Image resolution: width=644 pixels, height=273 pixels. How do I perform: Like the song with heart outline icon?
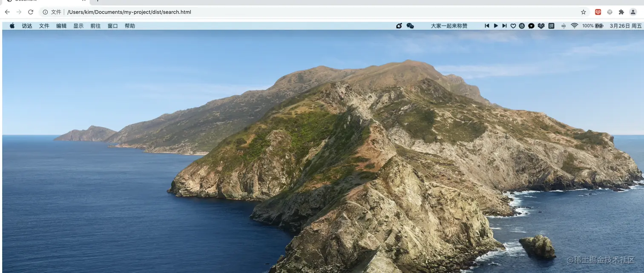click(x=513, y=26)
